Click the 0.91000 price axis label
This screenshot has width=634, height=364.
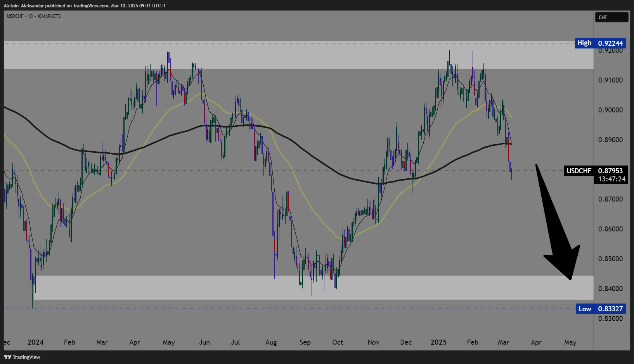610,80
